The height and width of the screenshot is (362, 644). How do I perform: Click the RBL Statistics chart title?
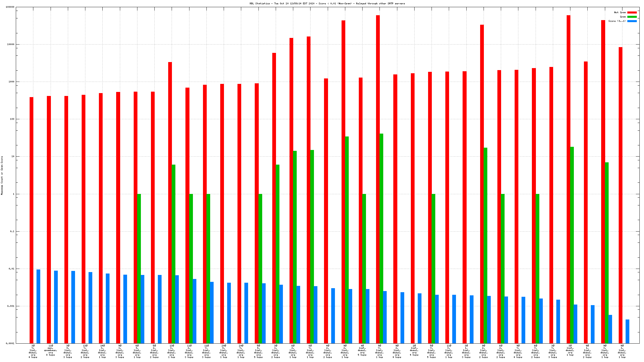click(327, 3)
